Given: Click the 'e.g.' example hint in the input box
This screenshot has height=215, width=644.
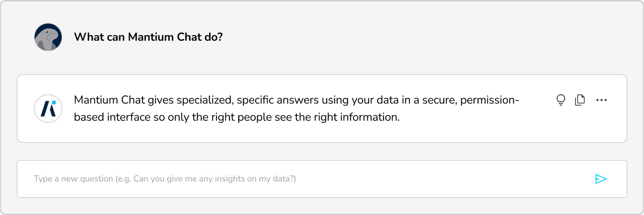Looking at the screenshot, I should coord(123,179).
